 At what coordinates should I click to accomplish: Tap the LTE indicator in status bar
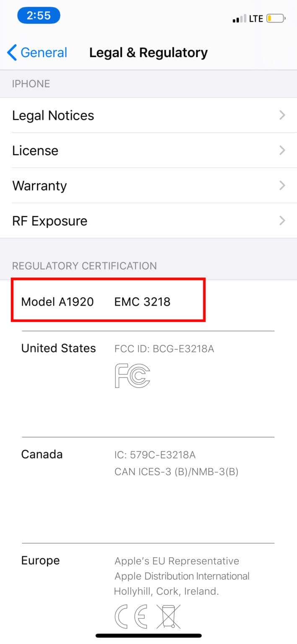(256, 18)
